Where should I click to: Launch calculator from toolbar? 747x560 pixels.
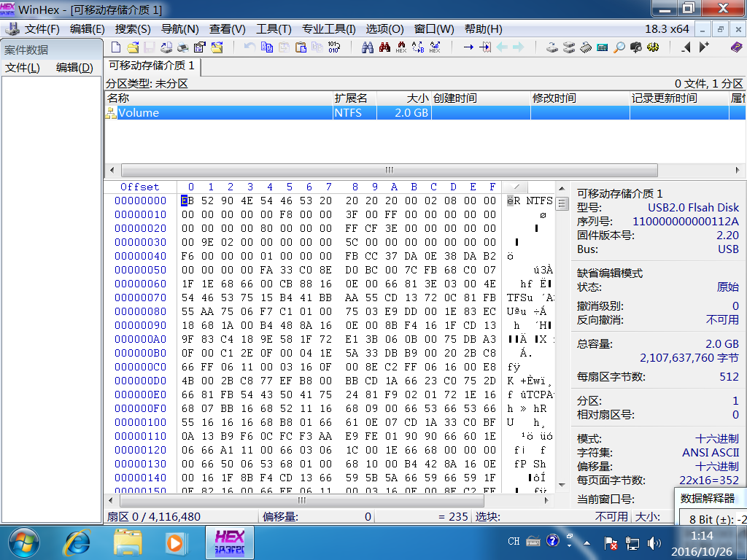pyautogui.click(x=602, y=47)
